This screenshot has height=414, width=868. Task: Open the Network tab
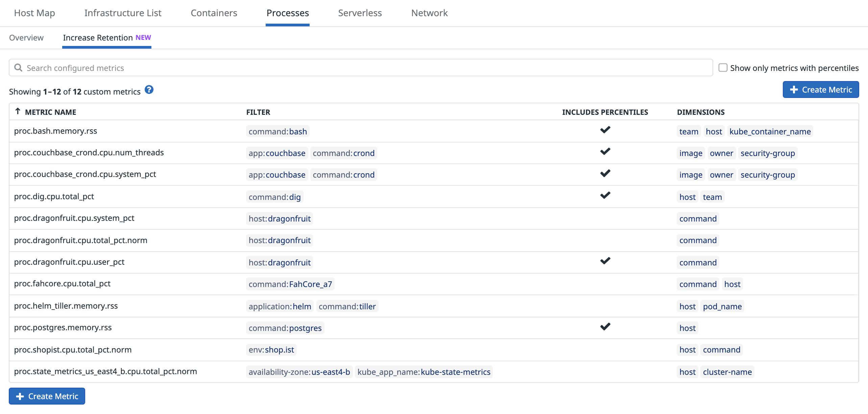[429, 13]
